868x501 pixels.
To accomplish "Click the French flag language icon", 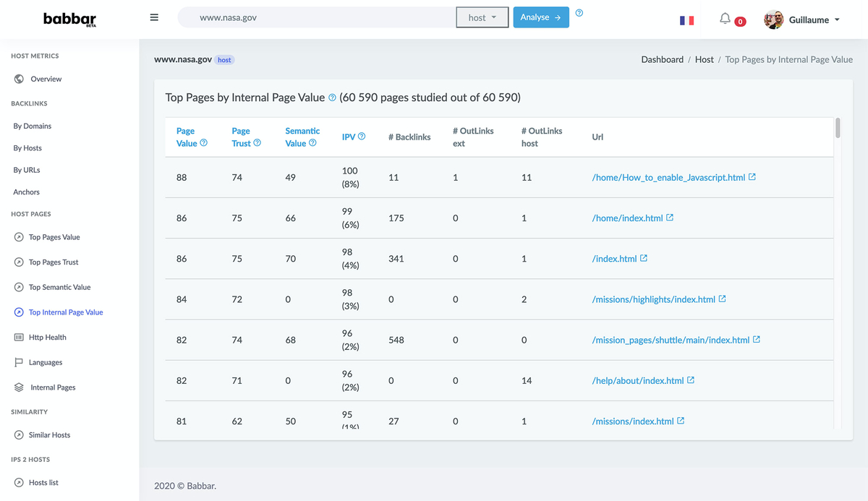I will click(686, 20).
